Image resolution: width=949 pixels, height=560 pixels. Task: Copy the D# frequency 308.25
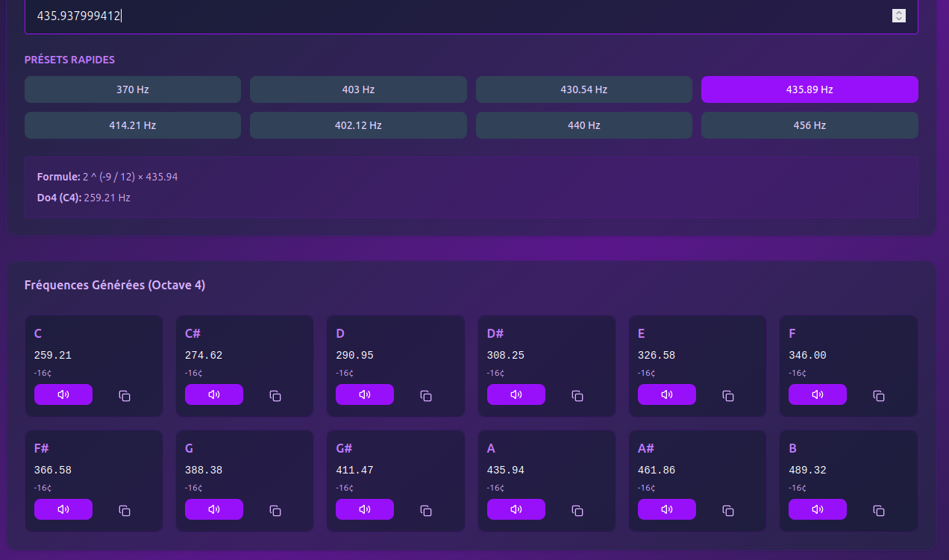pos(577,395)
